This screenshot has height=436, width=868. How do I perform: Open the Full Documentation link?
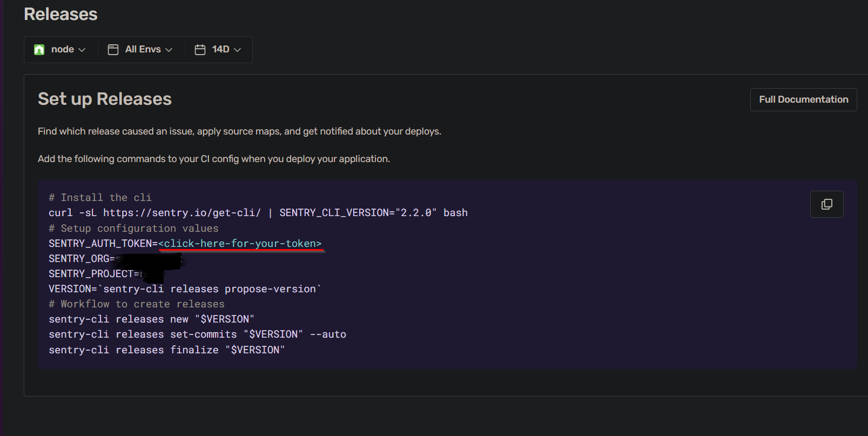pos(803,99)
